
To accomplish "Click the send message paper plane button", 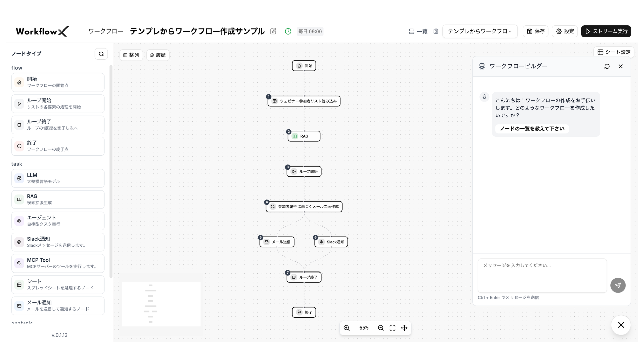I will click(x=618, y=285).
